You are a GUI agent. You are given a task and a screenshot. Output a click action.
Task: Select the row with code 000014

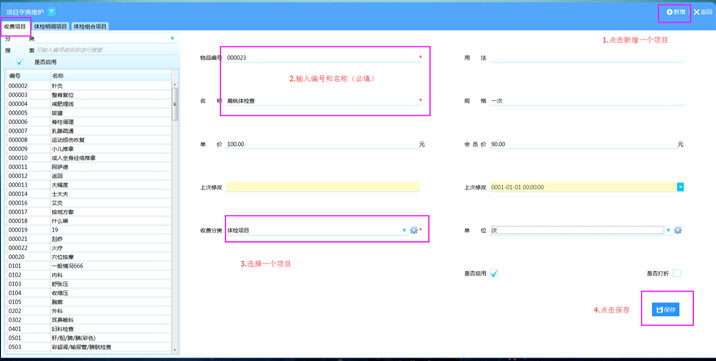[x=89, y=194]
